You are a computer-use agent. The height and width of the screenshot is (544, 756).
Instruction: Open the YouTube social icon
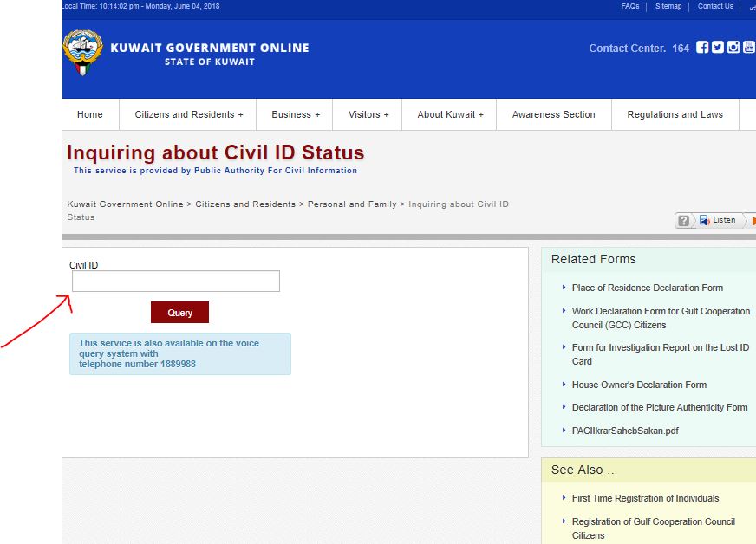click(749, 48)
